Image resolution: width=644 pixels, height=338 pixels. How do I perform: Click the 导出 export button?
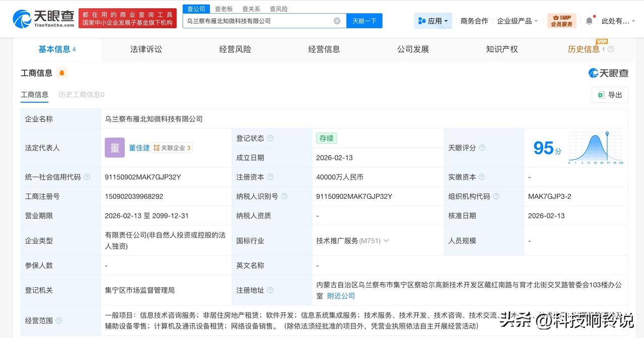[x=610, y=95]
